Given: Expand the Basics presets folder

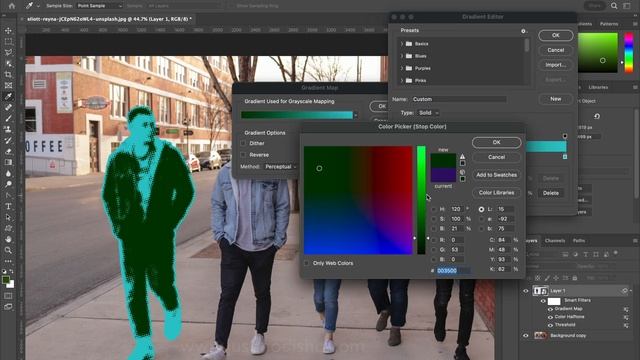Looking at the screenshot, I should (x=402, y=44).
